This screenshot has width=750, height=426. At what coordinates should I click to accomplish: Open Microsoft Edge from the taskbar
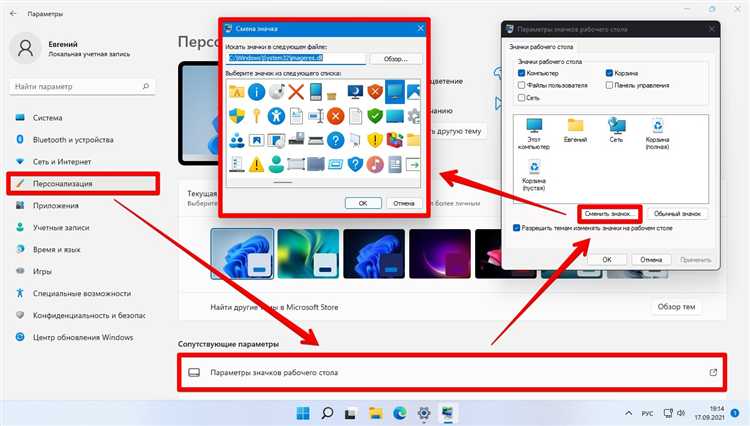(400, 413)
